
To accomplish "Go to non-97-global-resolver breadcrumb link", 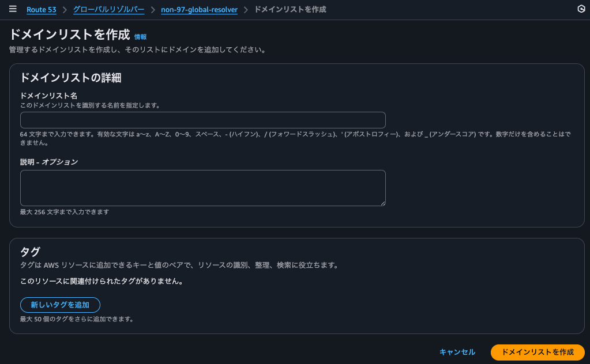I will (x=198, y=9).
